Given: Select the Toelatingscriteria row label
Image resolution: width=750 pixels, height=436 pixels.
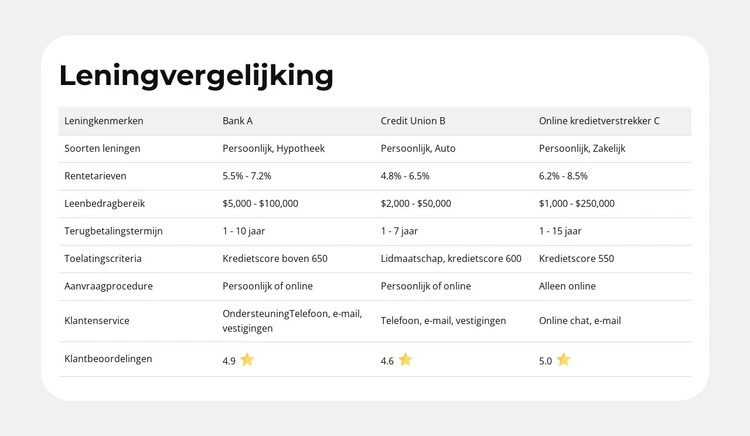Looking at the screenshot, I should tap(103, 258).
